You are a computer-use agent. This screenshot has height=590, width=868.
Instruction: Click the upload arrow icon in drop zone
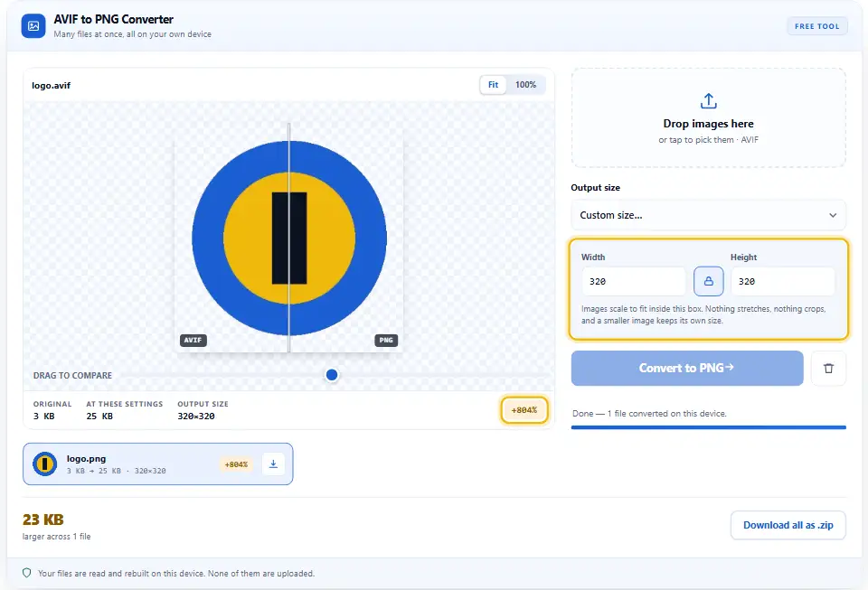(708, 101)
